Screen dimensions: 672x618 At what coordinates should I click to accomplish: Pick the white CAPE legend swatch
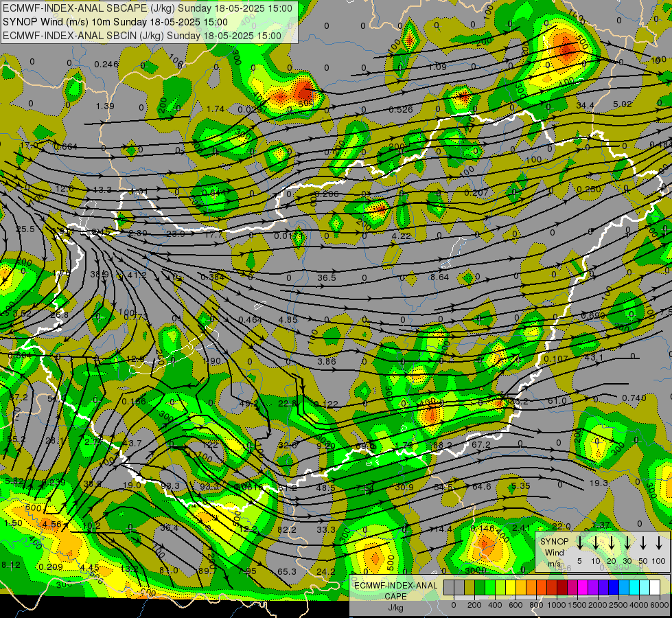654,588
